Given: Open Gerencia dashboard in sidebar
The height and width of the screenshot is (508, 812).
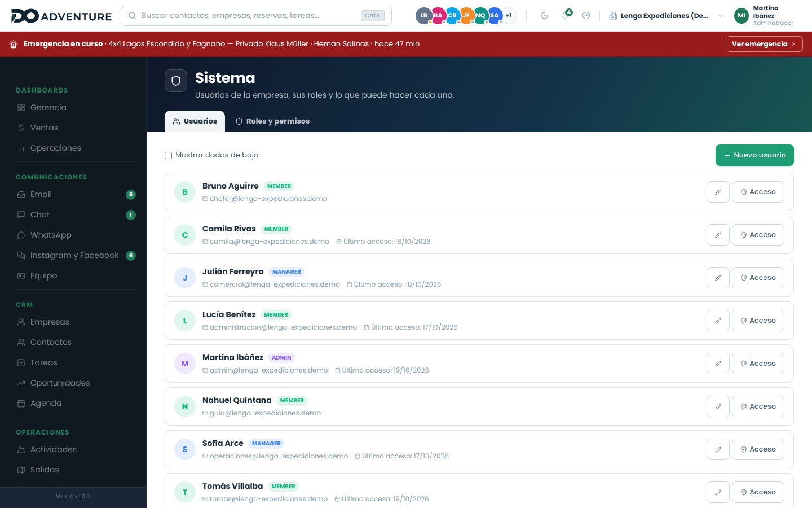Looking at the screenshot, I should click(x=76, y=107).
